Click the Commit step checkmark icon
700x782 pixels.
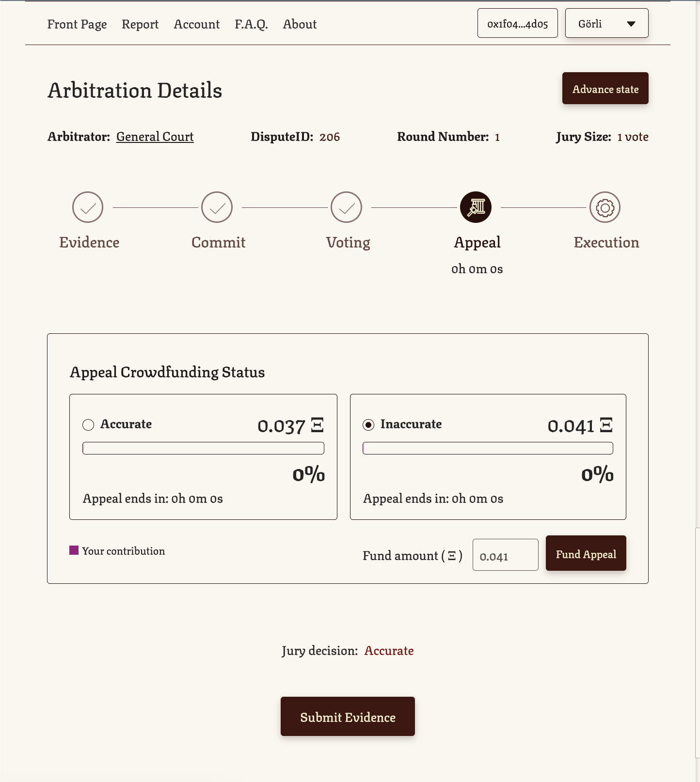(x=218, y=207)
